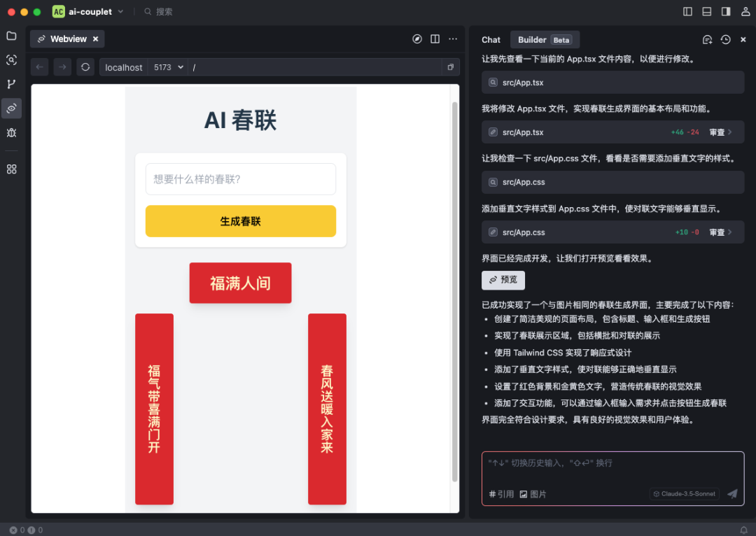Open the Debug bug icon in sidebar
The image size is (756, 536).
point(11,132)
